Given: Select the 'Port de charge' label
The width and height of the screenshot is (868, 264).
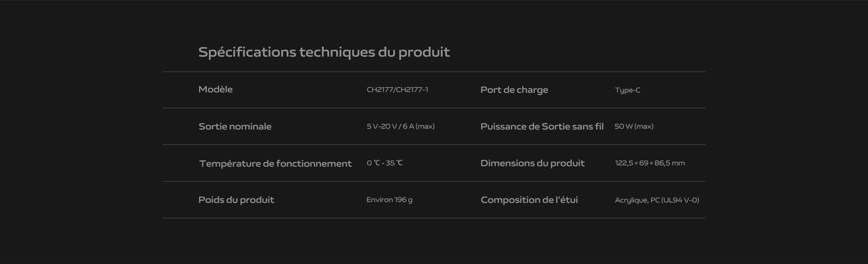Looking at the screenshot, I should 514,90.
